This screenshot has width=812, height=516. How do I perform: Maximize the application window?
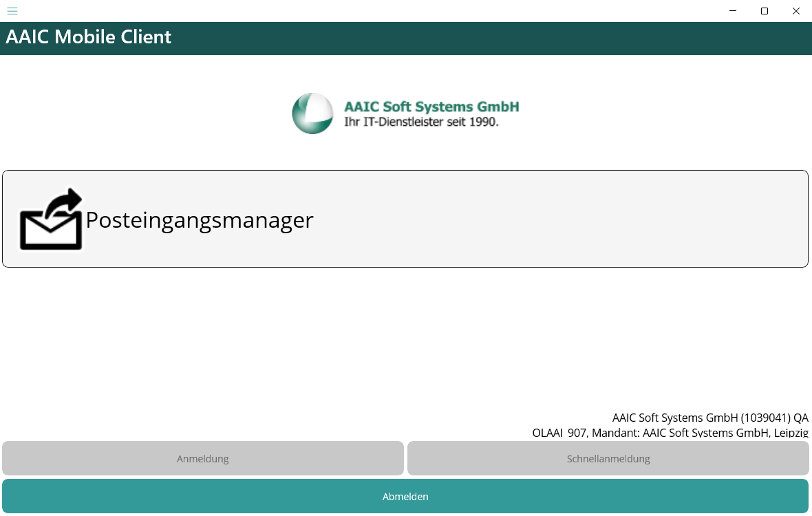(x=765, y=11)
